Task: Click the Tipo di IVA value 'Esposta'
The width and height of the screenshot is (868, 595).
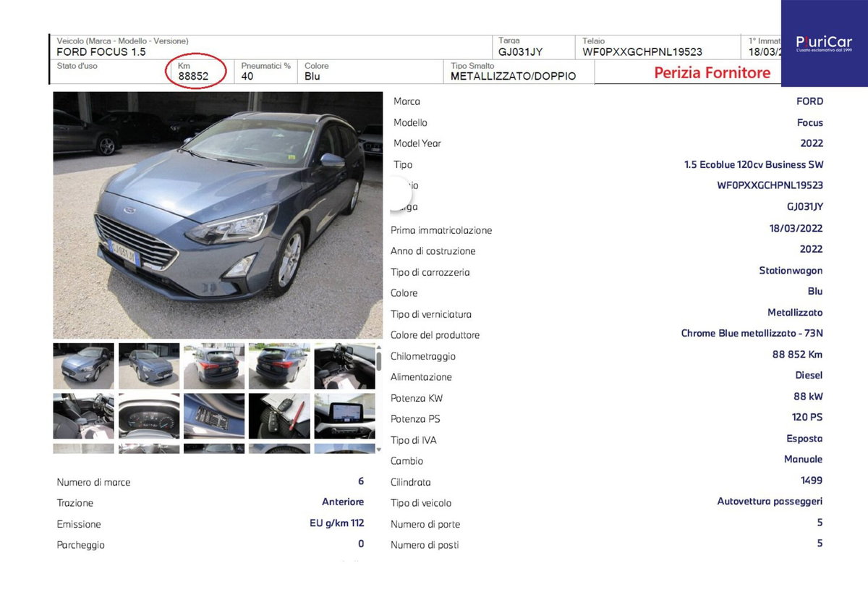Action: 804,438
